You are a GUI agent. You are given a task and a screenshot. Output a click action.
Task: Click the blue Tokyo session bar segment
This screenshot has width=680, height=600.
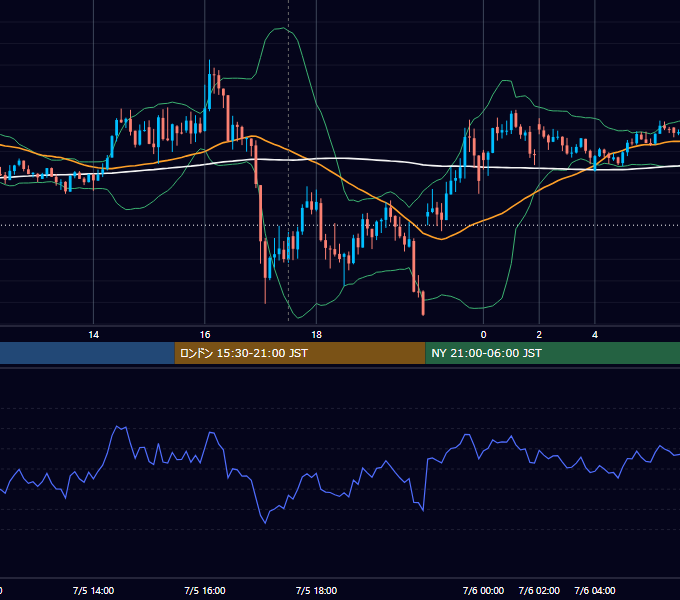click(x=87, y=353)
